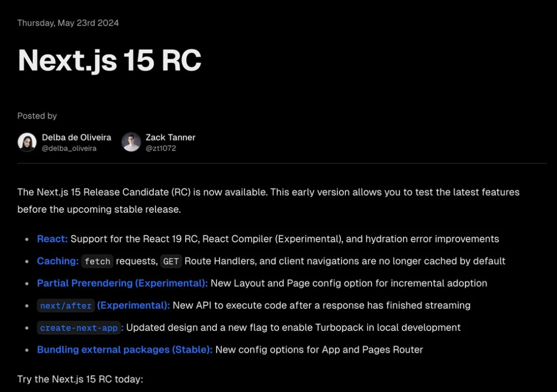Open the Caching section link

tap(58, 261)
